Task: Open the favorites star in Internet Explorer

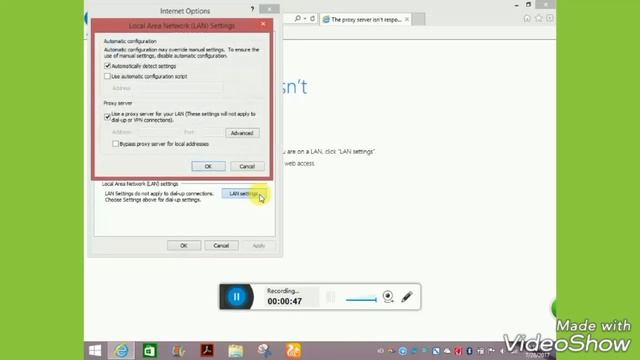Action: pos(538,18)
